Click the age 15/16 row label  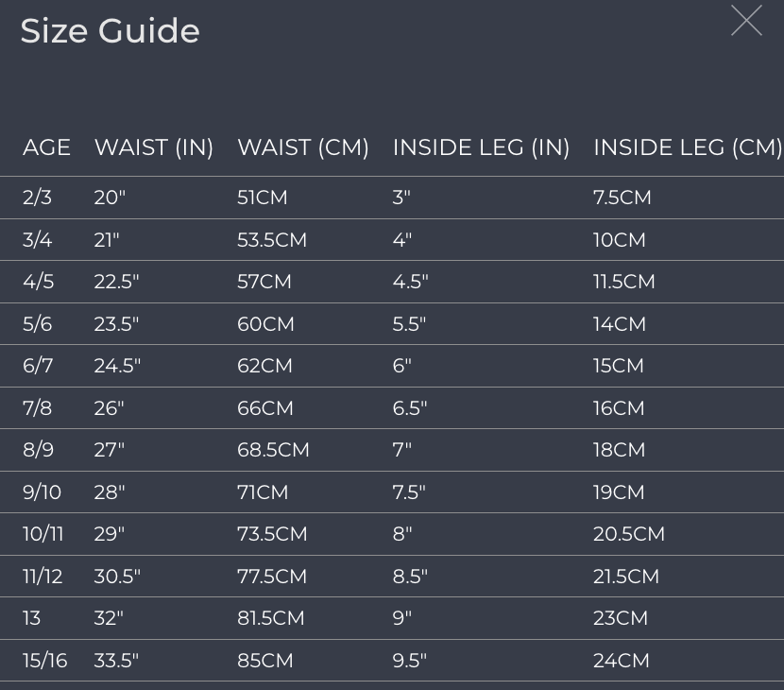(45, 660)
